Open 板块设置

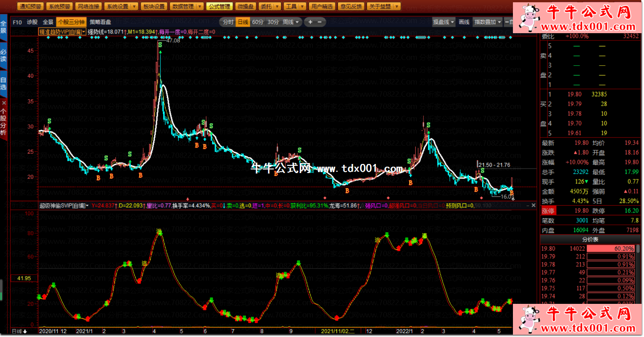click(153, 6)
